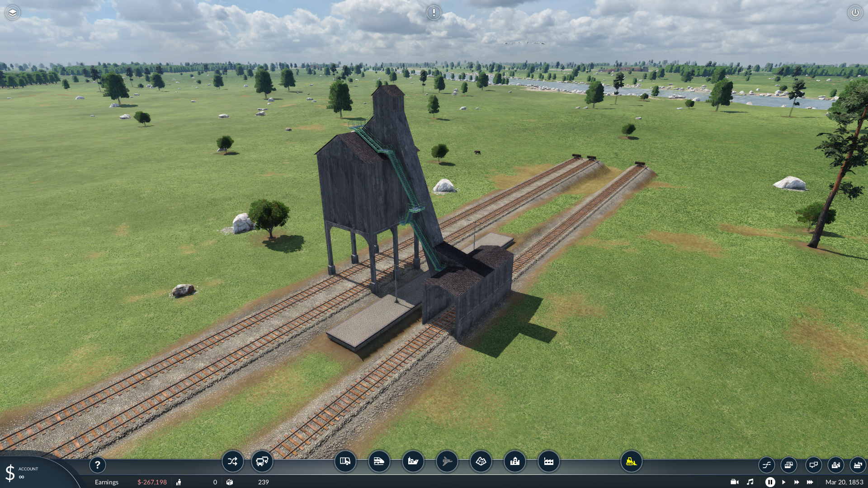Click the exclamation warnings icon
The width and height of the screenshot is (868, 488).
[434, 13]
